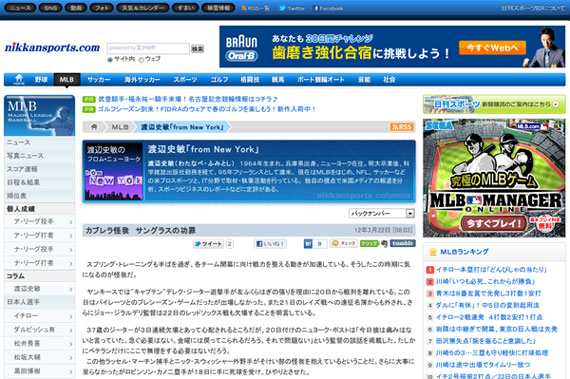Viewport: 570px width, 379px height.
Task: Open the 格闘技 tab
Action: coord(250,80)
